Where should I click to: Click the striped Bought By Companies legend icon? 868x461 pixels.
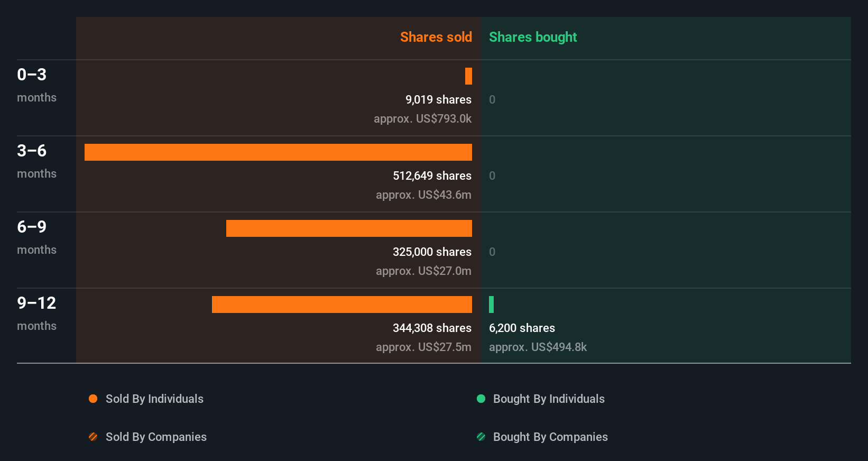point(481,437)
